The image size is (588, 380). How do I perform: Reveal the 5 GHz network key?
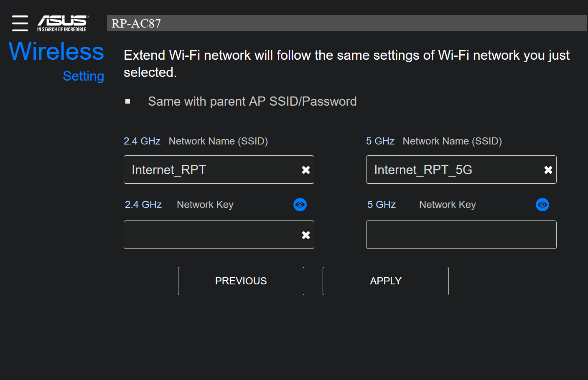pyautogui.click(x=542, y=205)
